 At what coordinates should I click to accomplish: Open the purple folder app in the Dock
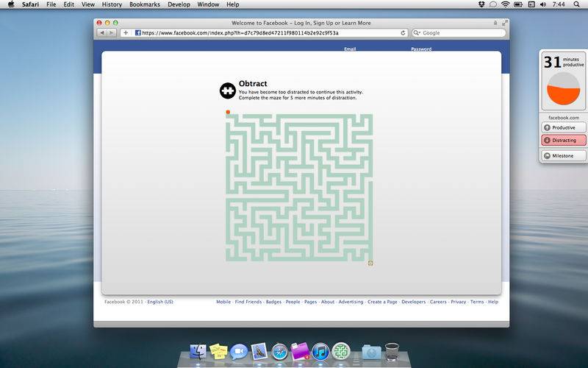click(x=300, y=352)
